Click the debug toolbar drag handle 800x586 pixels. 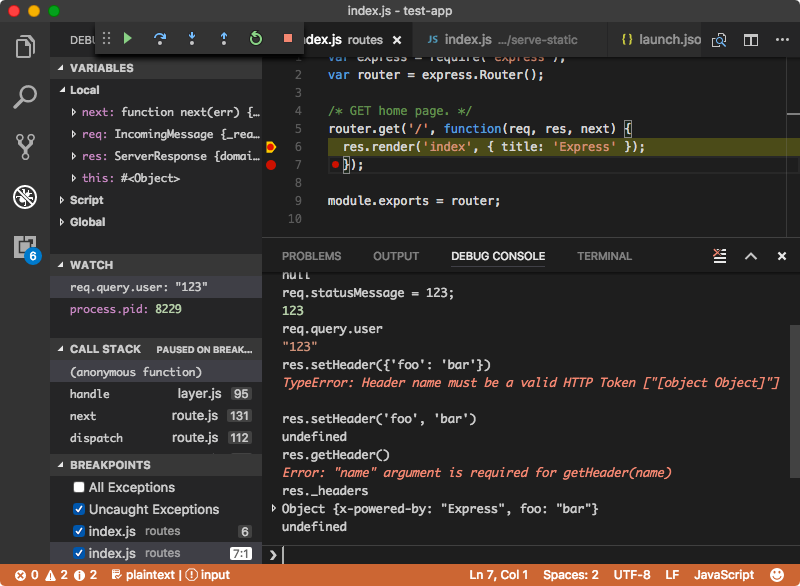click(106, 38)
